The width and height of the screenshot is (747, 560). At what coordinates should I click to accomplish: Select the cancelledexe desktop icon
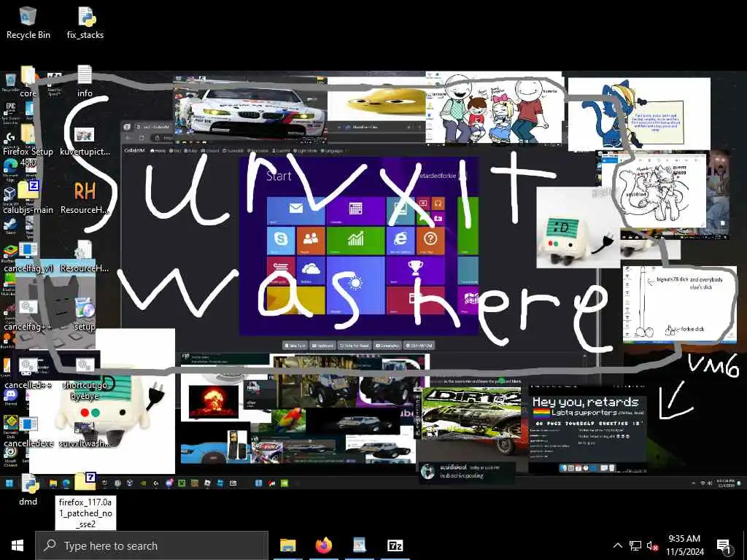28,432
